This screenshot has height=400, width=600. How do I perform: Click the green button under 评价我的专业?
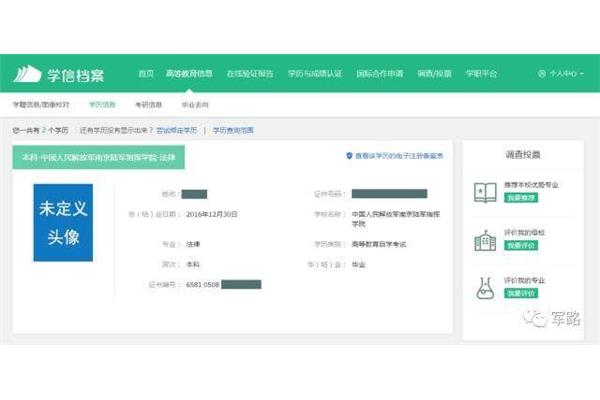tap(521, 293)
